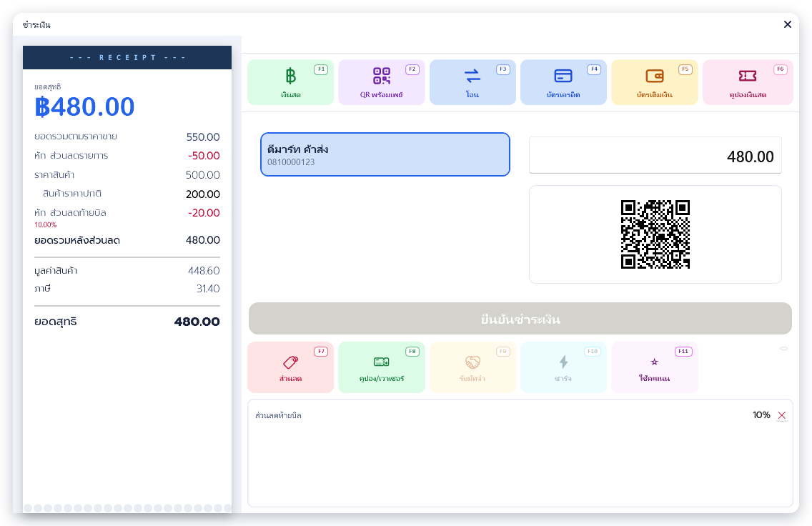Open the coupon/voucher (คูปอง/เวาเชอร์) option
Image resolution: width=812 pixels, height=526 pixels.
point(382,367)
